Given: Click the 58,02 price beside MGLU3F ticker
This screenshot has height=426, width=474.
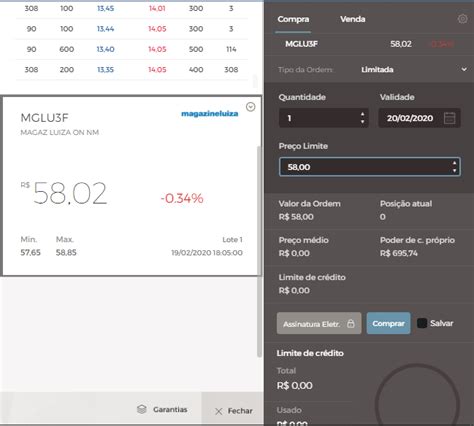Looking at the screenshot, I should [x=401, y=44].
